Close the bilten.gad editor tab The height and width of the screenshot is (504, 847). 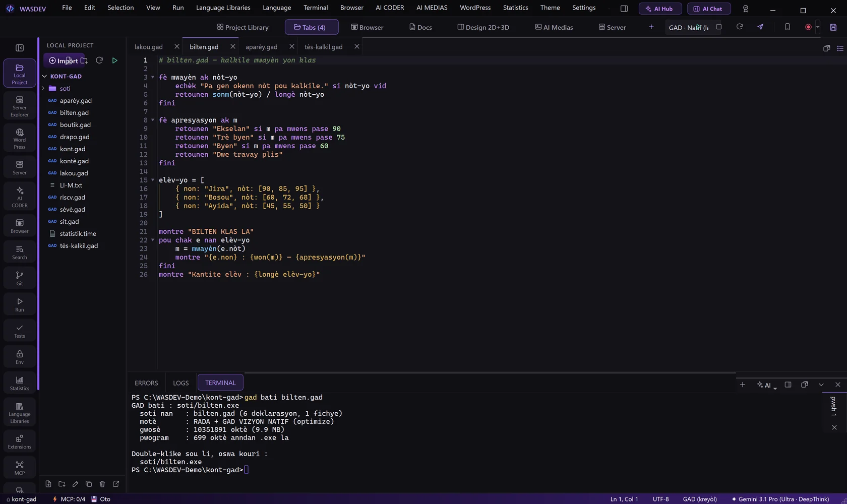232,46
